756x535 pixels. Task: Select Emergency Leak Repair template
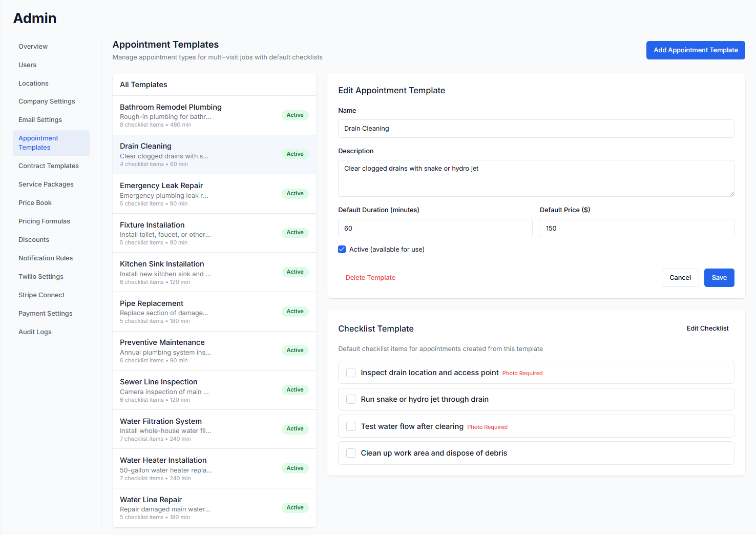214,194
